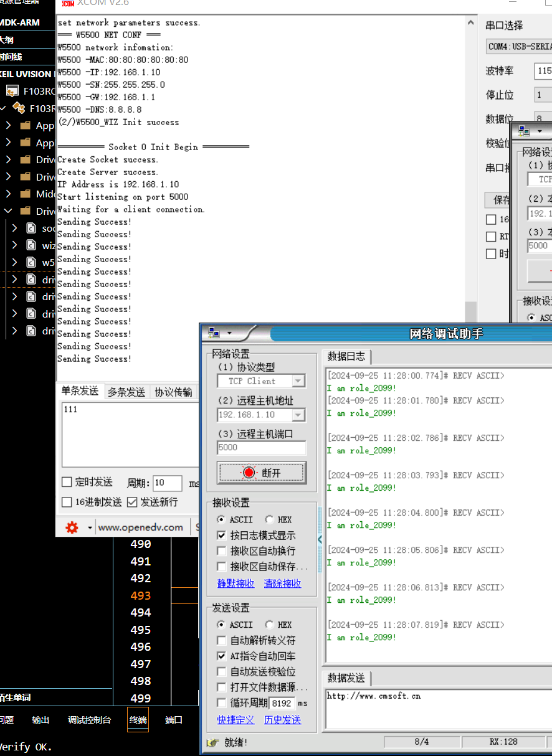Open the TCP Client protocol type dropdown

pyautogui.click(x=298, y=381)
